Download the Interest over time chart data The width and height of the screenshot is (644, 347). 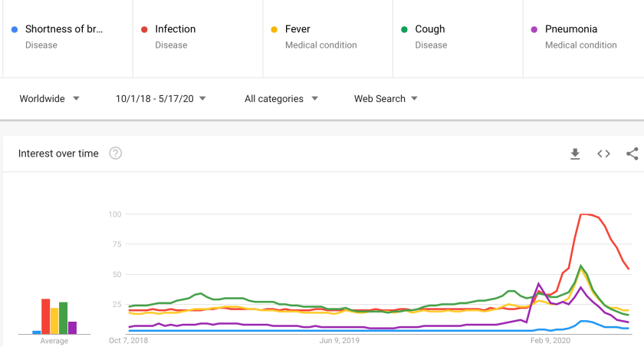pos(575,154)
